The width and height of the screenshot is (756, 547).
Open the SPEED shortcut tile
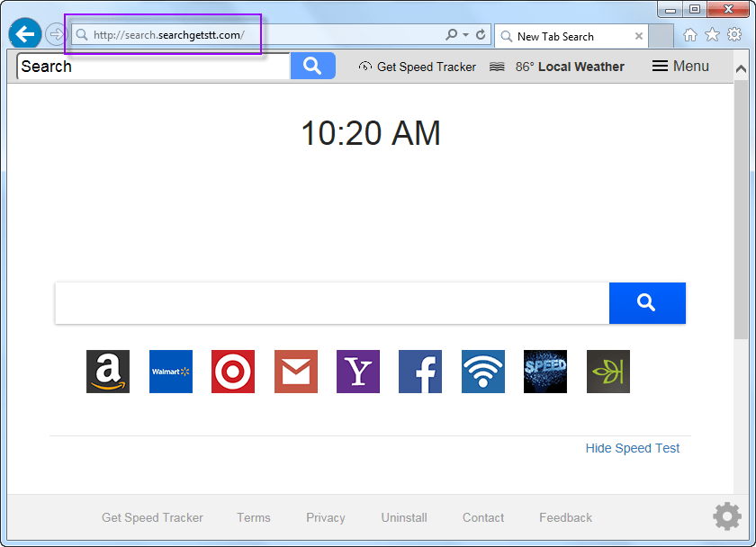coord(545,372)
